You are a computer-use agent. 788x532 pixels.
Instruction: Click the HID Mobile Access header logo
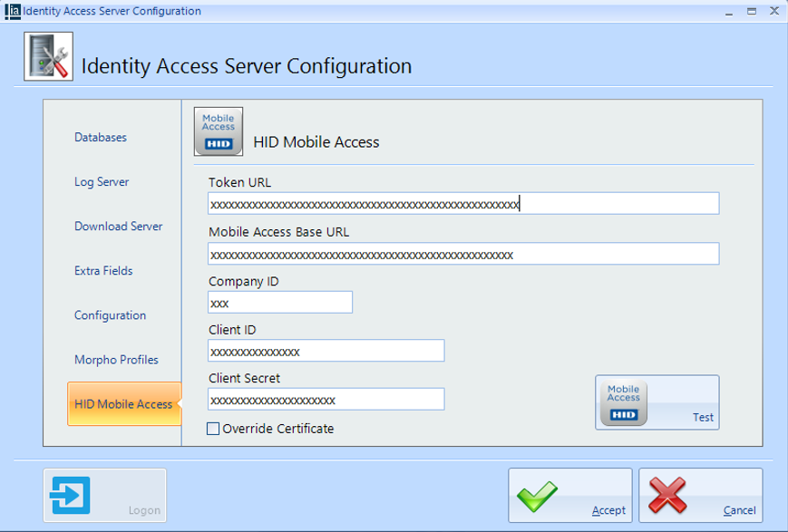click(219, 131)
